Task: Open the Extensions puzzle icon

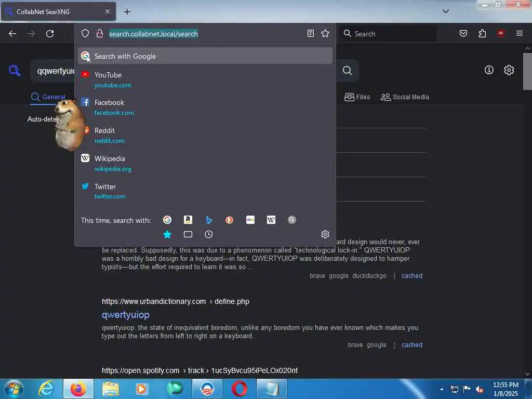Action: (x=482, y=33)
